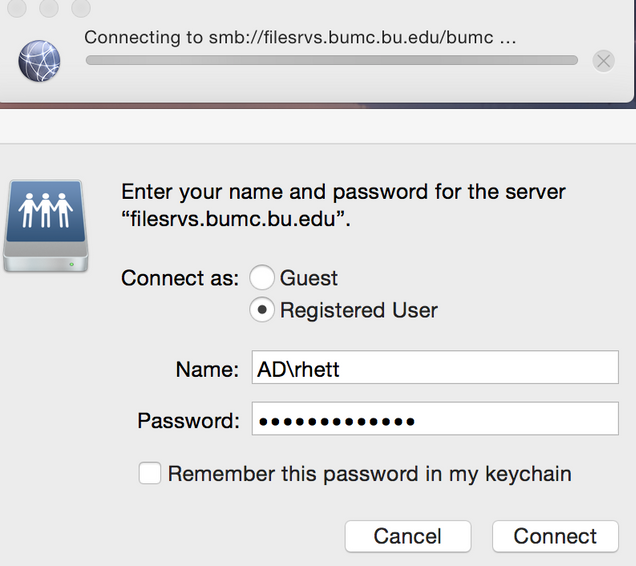Click the globe network connection icon
Viewport: 636px width, 566px height.
point(39,61)
